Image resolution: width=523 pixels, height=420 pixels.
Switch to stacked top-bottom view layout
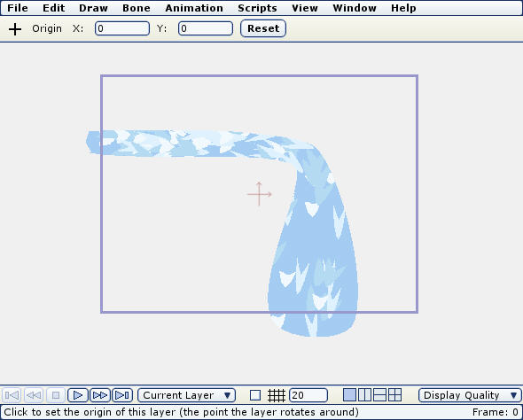[379, 395]
